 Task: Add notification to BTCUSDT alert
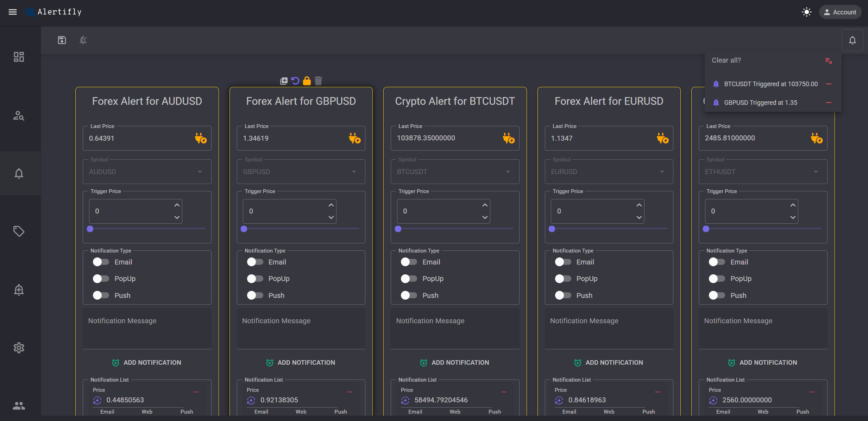coord(455,363)
